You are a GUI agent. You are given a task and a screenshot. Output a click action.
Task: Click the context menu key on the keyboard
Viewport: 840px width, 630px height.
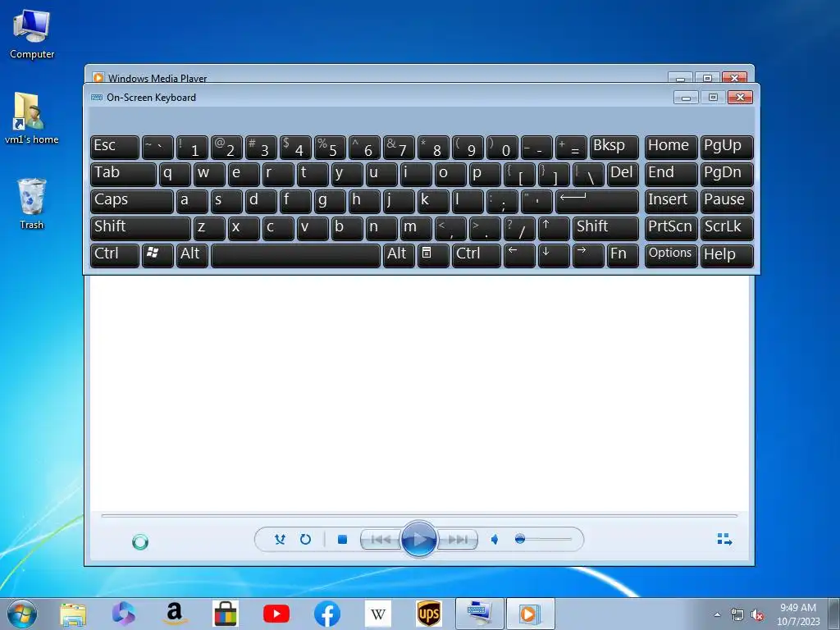(433, 256)
